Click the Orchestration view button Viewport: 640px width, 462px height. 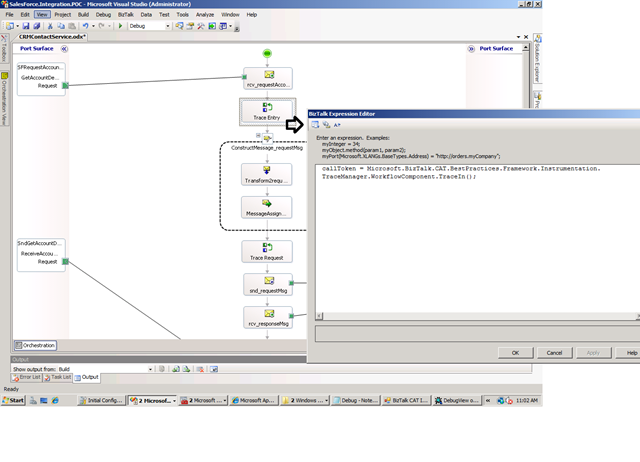tap(35, 345)
